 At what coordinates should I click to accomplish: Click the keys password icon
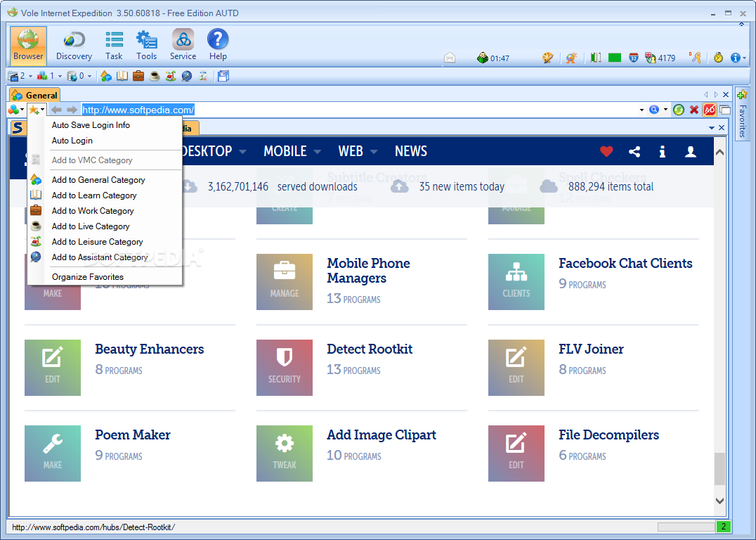696,58
